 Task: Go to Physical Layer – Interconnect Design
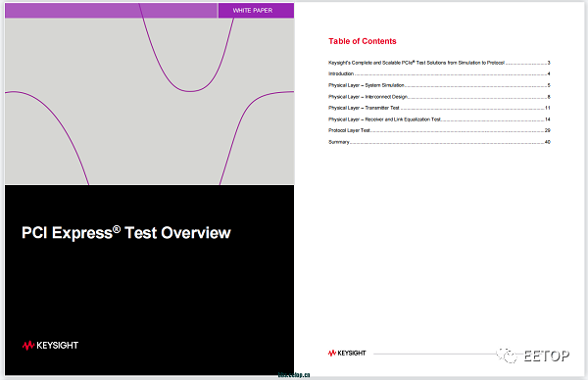tap(439, 97)
